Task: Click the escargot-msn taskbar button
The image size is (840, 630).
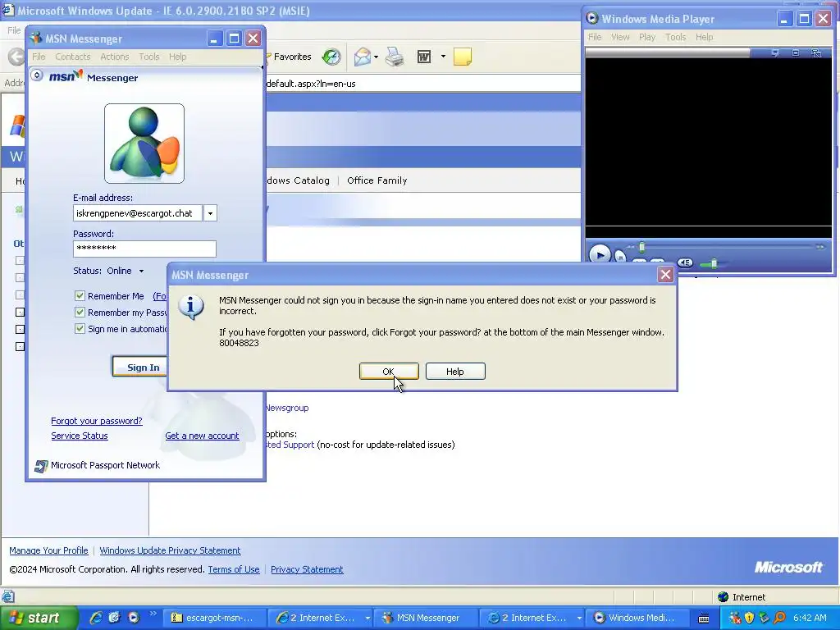Action: [x=214, y=618]
